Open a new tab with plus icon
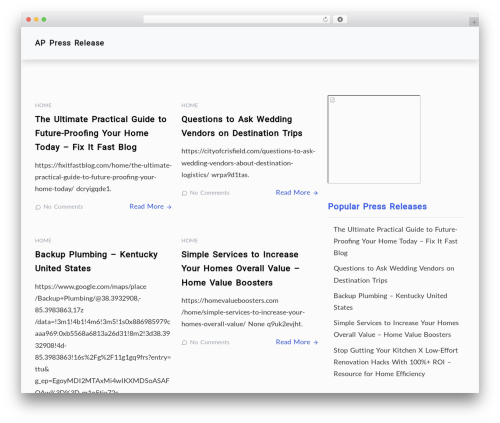This screenshot has height=423, width=500. 474,22
